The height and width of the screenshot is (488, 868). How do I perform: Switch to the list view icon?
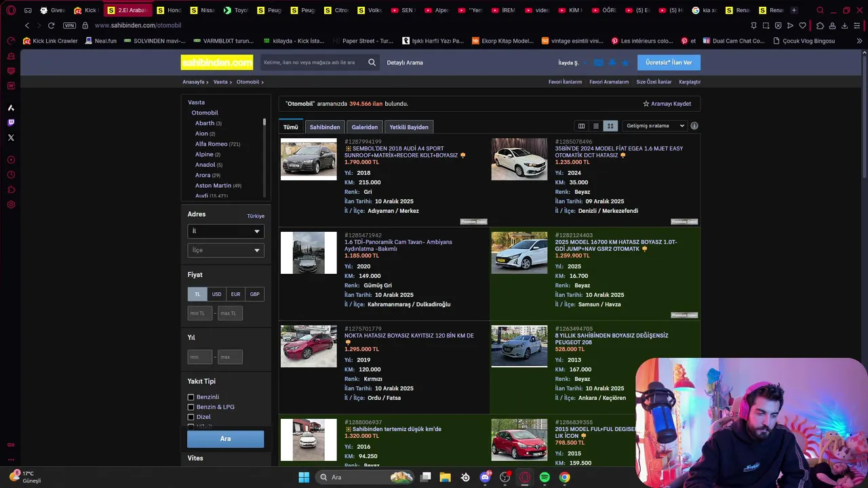point(596,126)
